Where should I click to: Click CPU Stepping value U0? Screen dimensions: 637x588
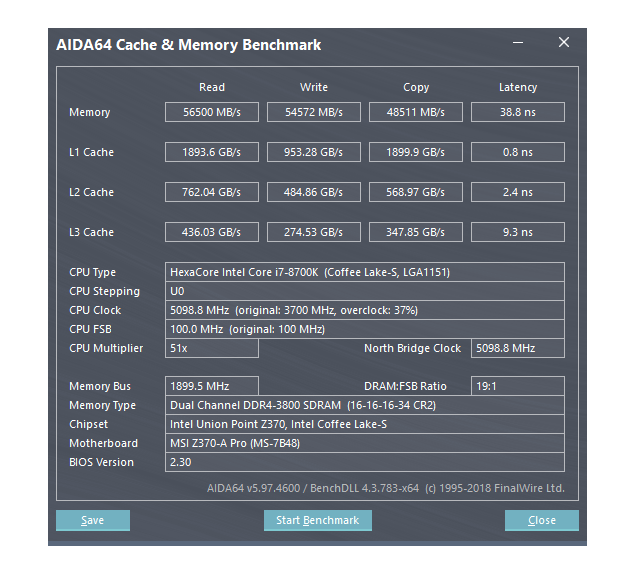(x=365, y=291)
